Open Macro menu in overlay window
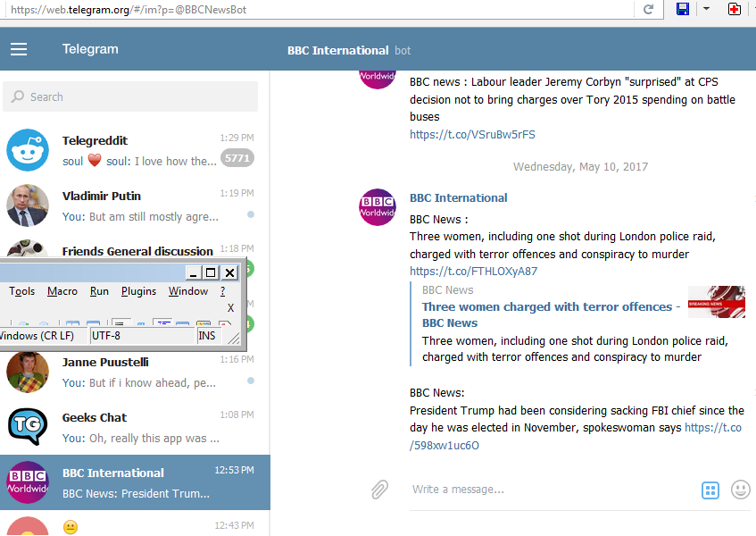 62,291
